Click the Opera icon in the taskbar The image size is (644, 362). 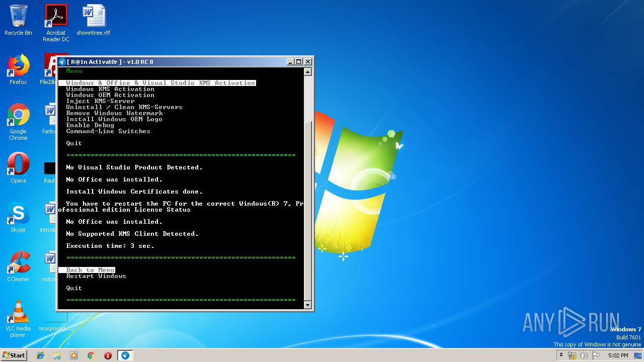tap(108, 355)
